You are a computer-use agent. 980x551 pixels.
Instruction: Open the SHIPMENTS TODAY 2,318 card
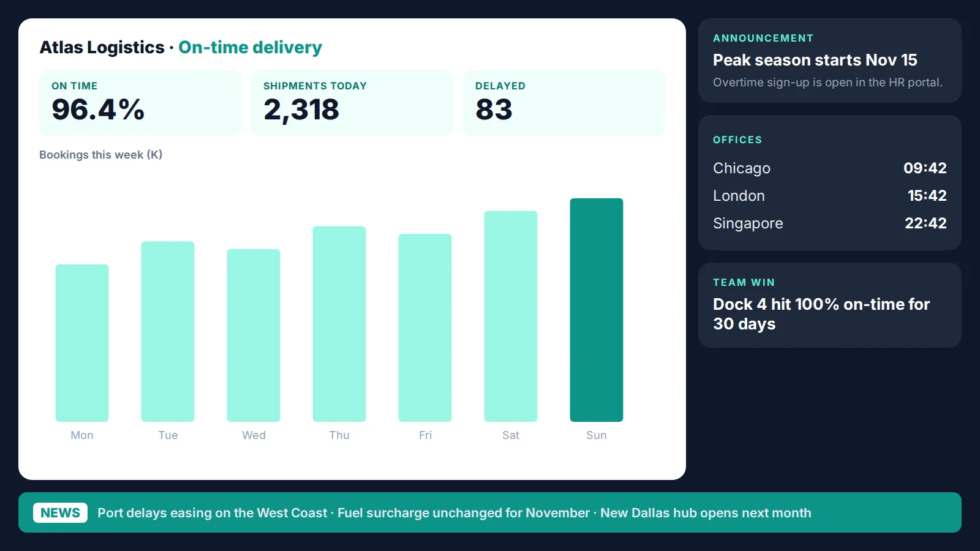tap(352, 103)
